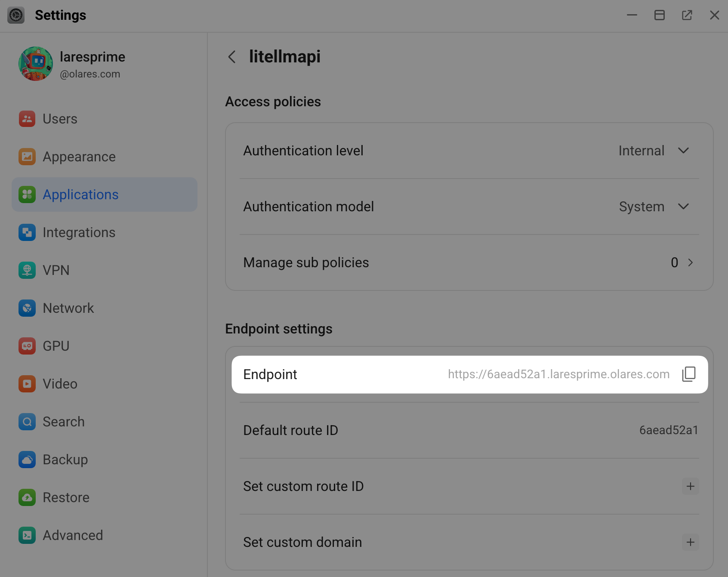This screenshot has height=577, width=728.
Task: Open the Restore icon in sidebar
Action: point(27,497)
